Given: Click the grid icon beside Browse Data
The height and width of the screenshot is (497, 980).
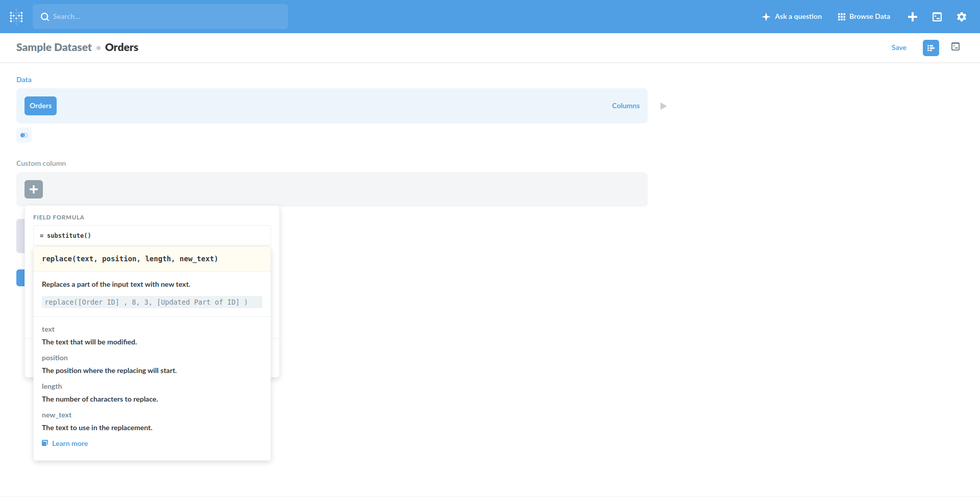Looking at the screenshot, I should [x=842, y=16].
